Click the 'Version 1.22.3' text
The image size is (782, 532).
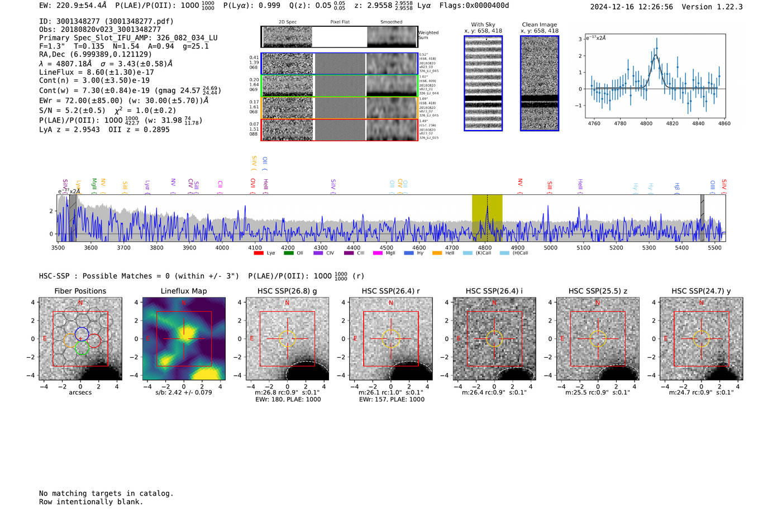712,7
